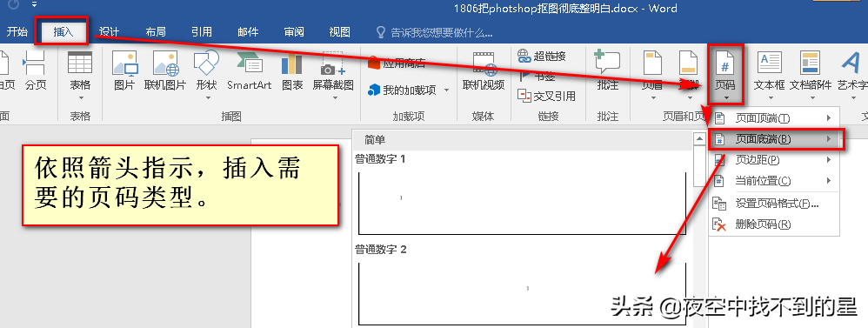This screenshot has height=328, width=868.
Task: Insert an online picture with 联机图片
Action: (165, 70)
